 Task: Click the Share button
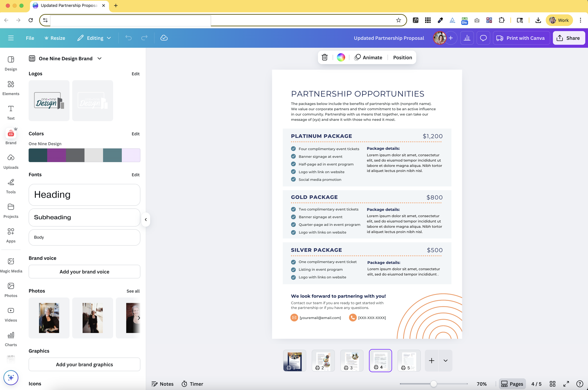[568, 38]
